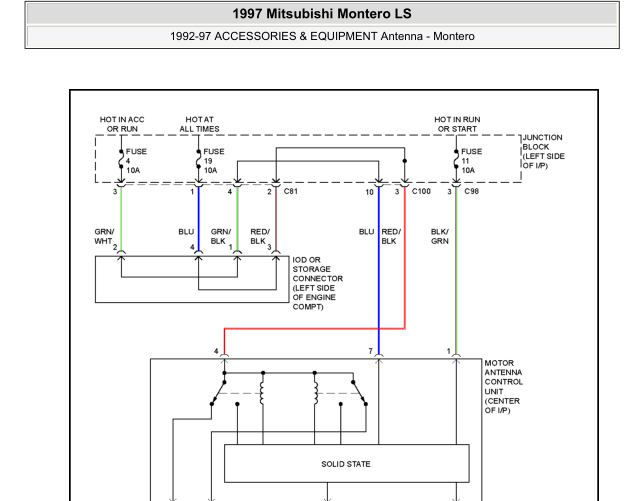Click the subtitle '1992-97 ACCESSORIES & EQUIPMENT Antenna - Montero'
This screenshot has width=631, height=501.
point(322,36)
